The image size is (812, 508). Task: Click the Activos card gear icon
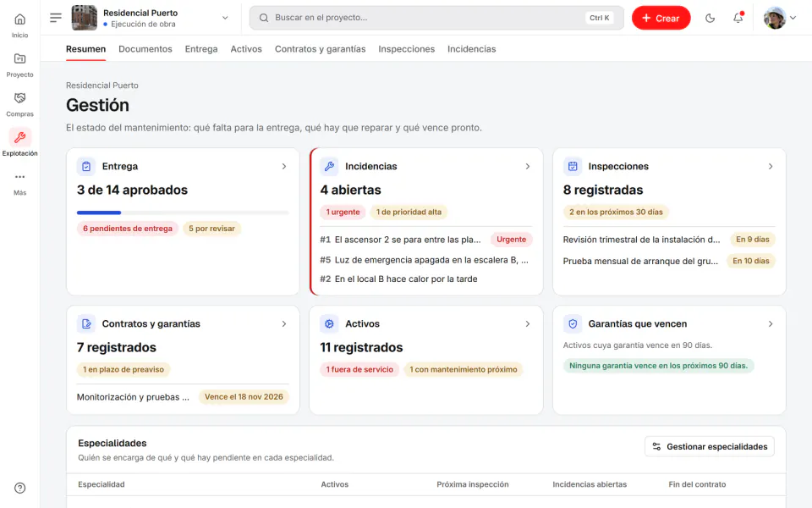(x=329, y=324)
